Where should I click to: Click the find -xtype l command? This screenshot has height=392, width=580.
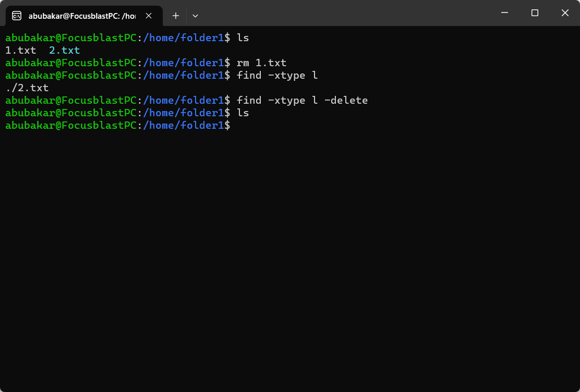pyautogui.click(x=276, y=75)
